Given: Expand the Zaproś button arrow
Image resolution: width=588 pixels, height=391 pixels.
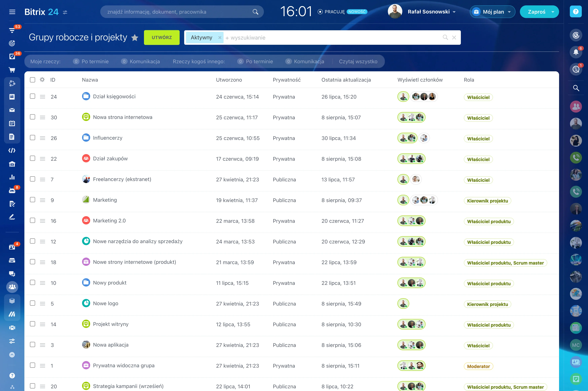Looking at the screenshot, I should tap(553, 12).
